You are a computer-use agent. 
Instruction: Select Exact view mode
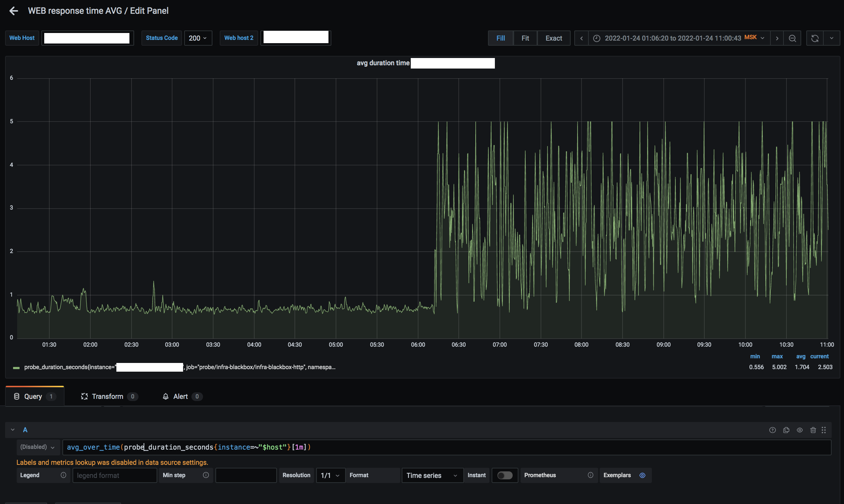pyautogui.click(x=554, y=38)
